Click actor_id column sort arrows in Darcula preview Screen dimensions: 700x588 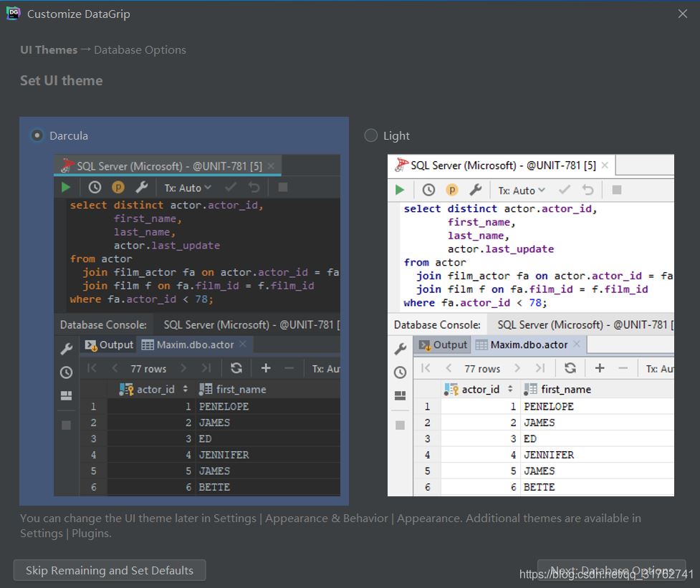coord(186,389)
